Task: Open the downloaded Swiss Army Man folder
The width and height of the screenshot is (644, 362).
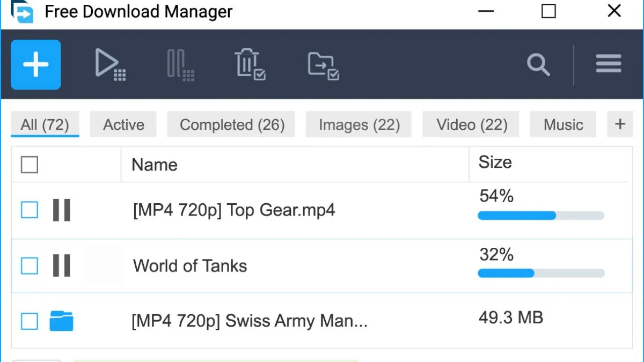Action: (x=60, y=320)
